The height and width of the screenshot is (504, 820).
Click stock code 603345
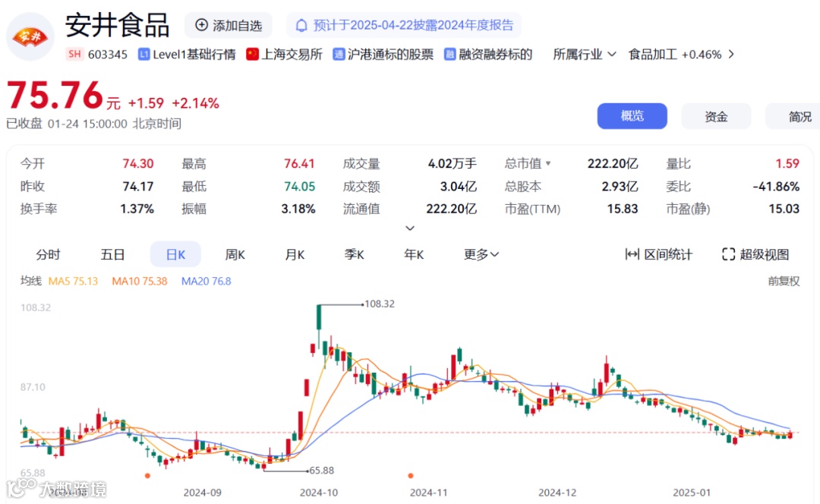[x=108, y=55]
